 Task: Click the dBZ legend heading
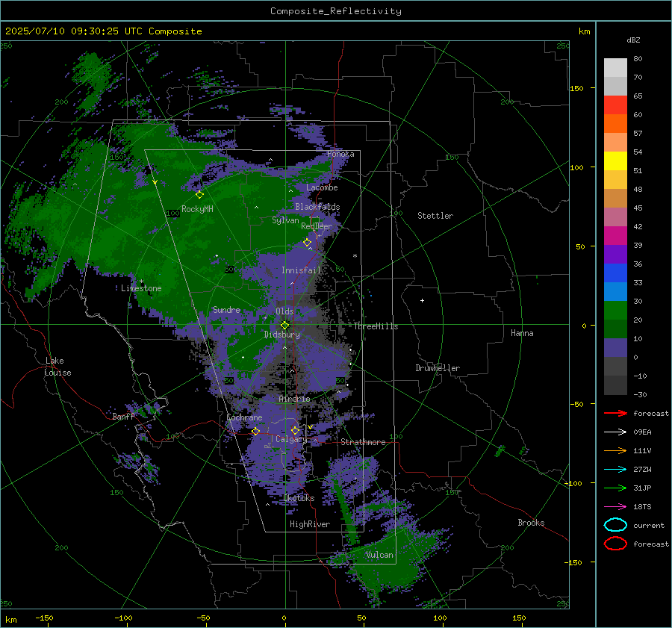point(633,40)
